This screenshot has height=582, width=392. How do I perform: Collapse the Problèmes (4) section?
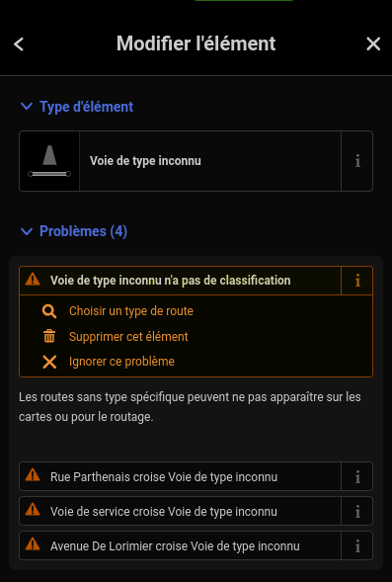pos(74,231)
